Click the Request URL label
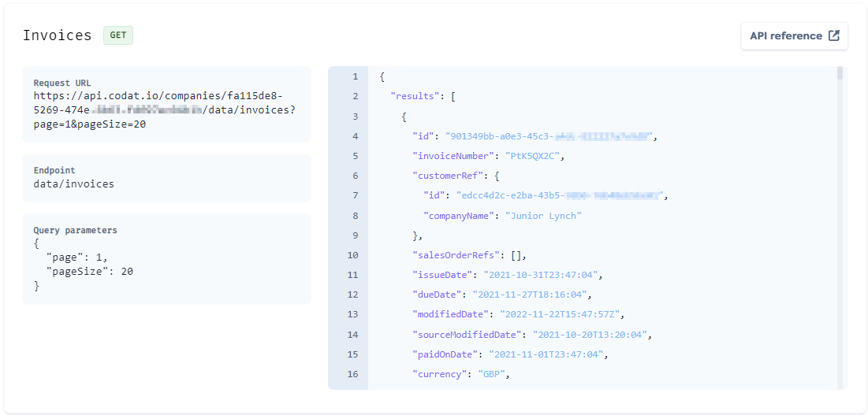Image resolution: width=868 pixels, height=415 pixels. point(62,83)
